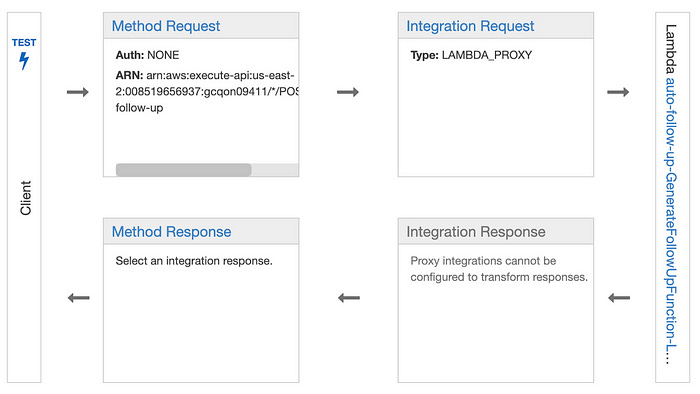Image resolution: width=700 pixels, height=394 pixels.
Task: Open the TEST link in the Client panel
Action: pyautogui.click(x=24, y=43)
